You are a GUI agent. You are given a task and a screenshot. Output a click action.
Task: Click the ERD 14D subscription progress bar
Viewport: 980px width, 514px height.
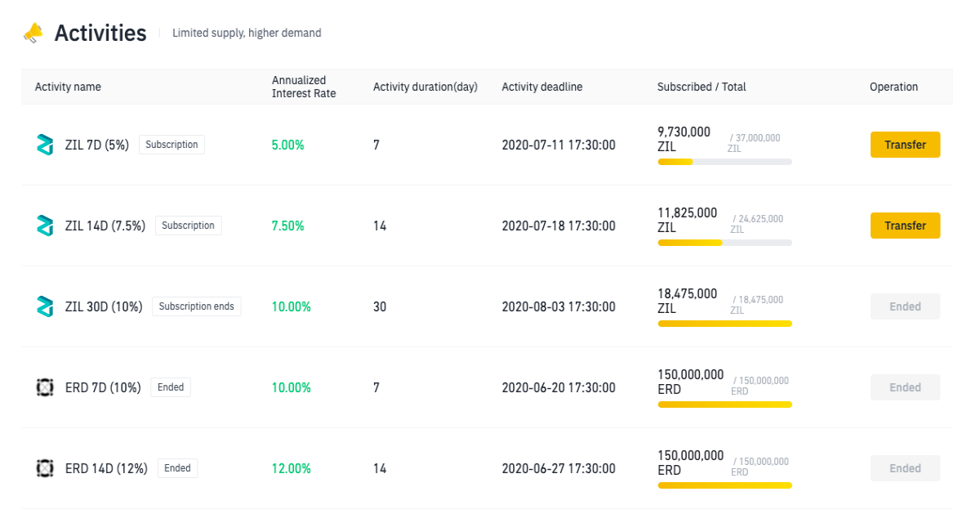point(724,485)
